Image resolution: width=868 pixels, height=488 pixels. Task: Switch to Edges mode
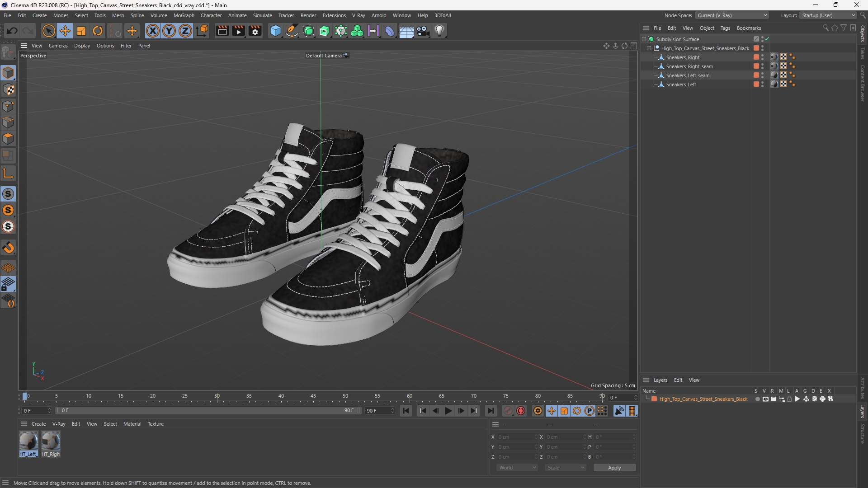[x=8, y=122]
